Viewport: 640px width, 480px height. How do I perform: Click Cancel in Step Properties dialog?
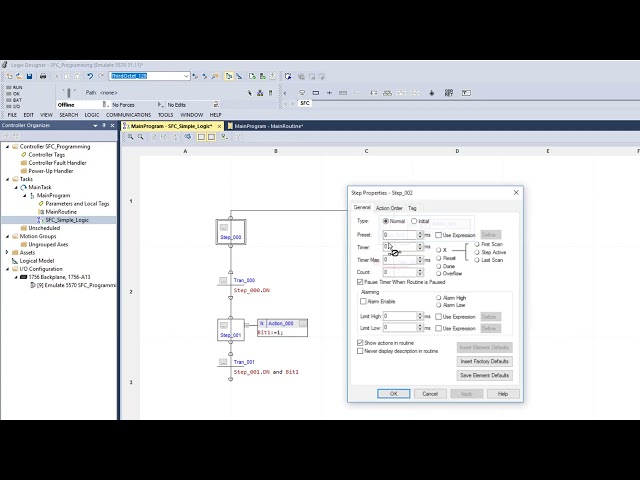pos(430,394)
